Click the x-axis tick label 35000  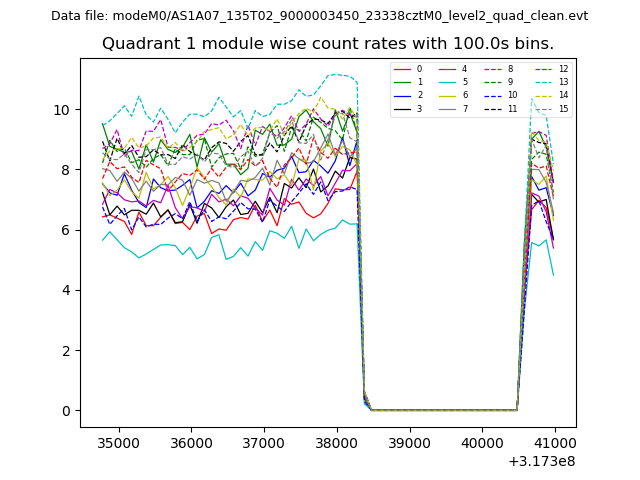(118, 443)
